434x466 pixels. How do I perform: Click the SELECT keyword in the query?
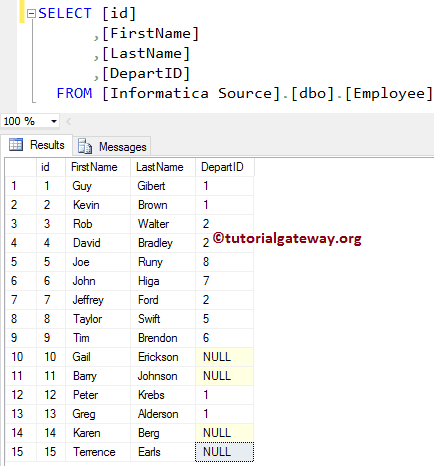65,13
